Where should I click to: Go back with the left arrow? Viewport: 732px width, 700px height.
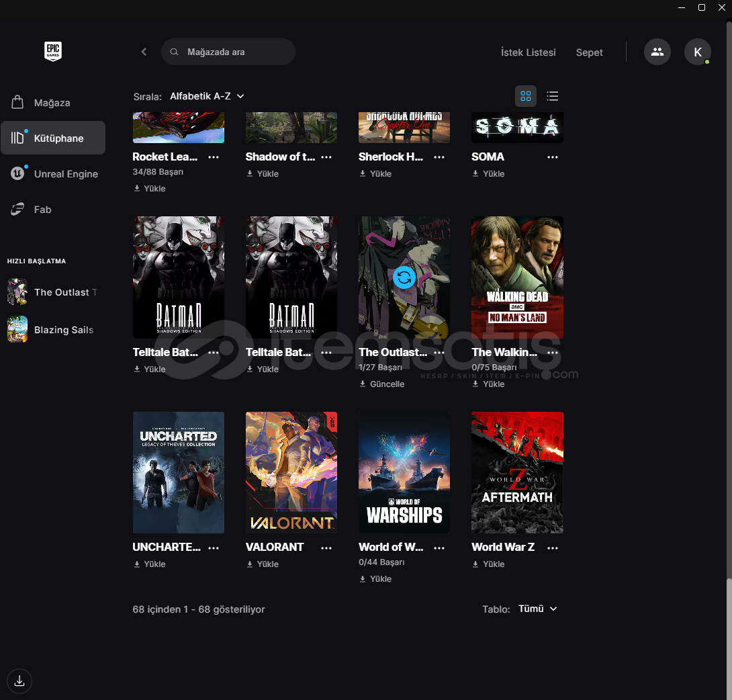[x=144, y=52]
